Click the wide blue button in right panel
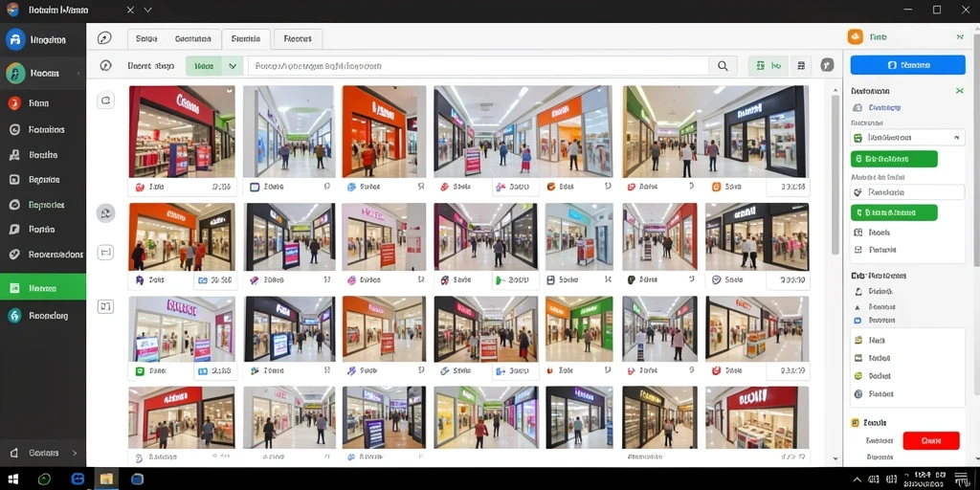Viewport: 980px width, 490px height. click(907, 65)
